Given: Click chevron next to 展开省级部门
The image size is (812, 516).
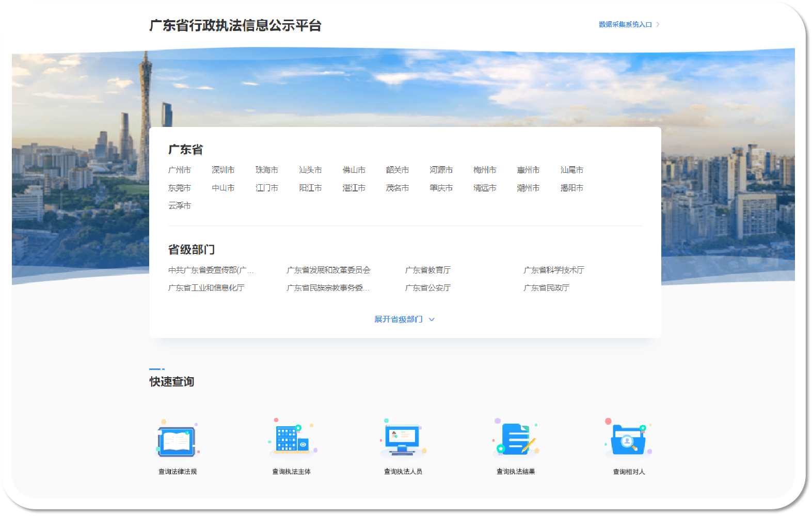Looking at the screenshot, I should [432, 319].
